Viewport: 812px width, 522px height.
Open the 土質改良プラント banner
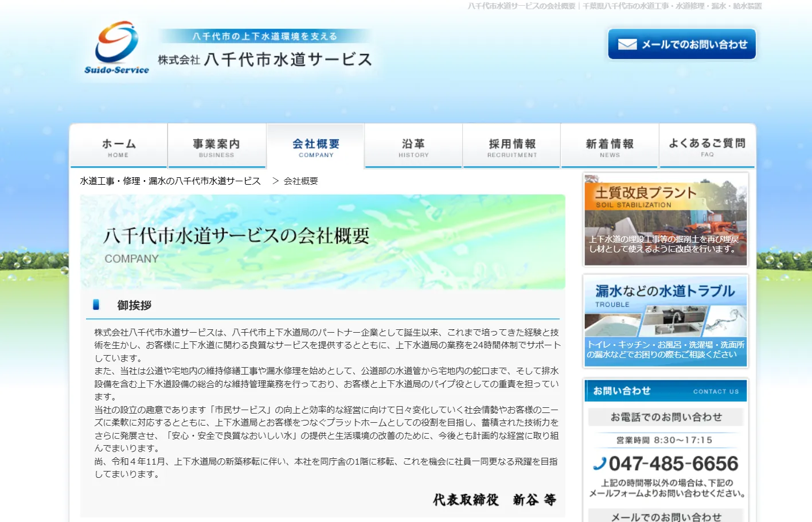tap(665, 220)
